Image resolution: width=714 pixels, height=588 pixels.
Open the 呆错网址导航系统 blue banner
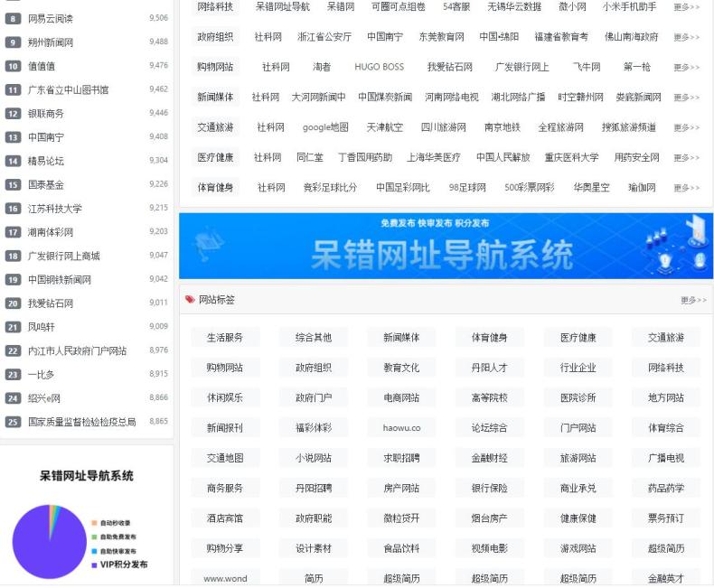tap(446, 246)
